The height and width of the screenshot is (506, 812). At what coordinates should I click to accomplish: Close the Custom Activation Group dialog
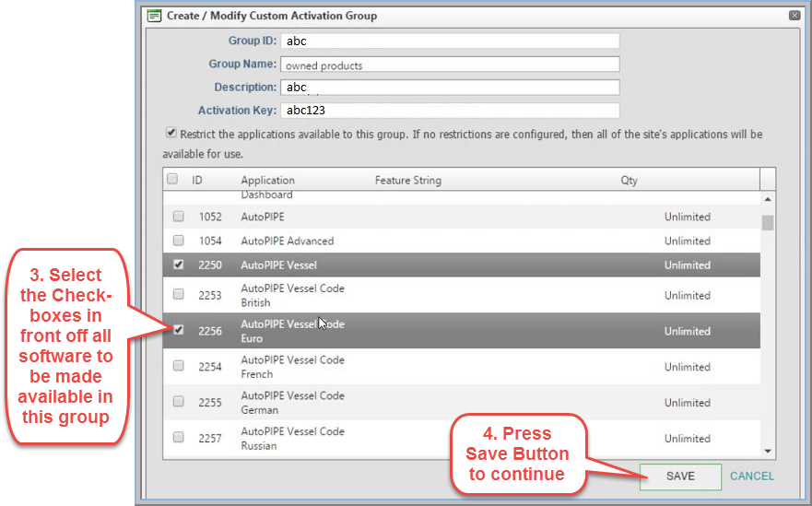pos(794,16)
